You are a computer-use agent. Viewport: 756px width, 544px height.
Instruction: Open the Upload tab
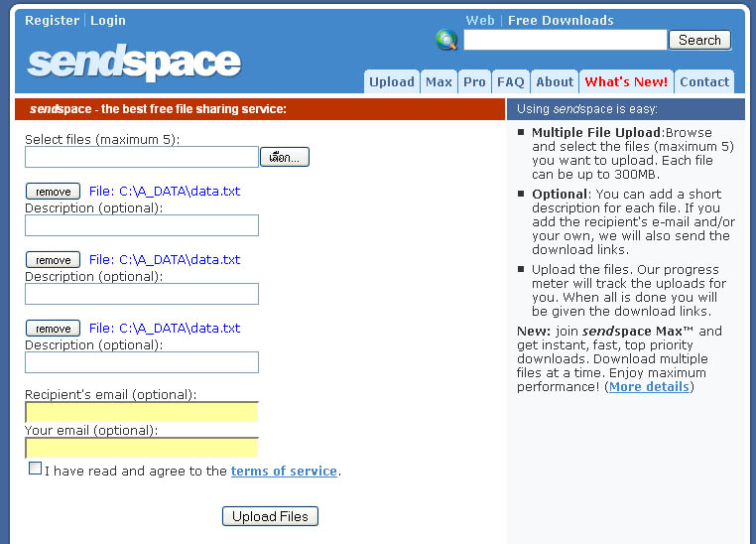point(392,81)
